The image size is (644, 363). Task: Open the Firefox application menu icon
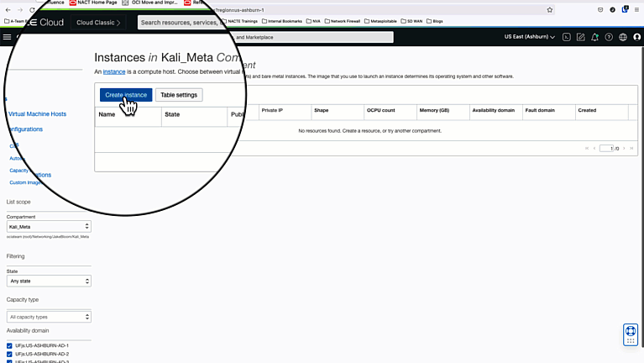point(636,10)
